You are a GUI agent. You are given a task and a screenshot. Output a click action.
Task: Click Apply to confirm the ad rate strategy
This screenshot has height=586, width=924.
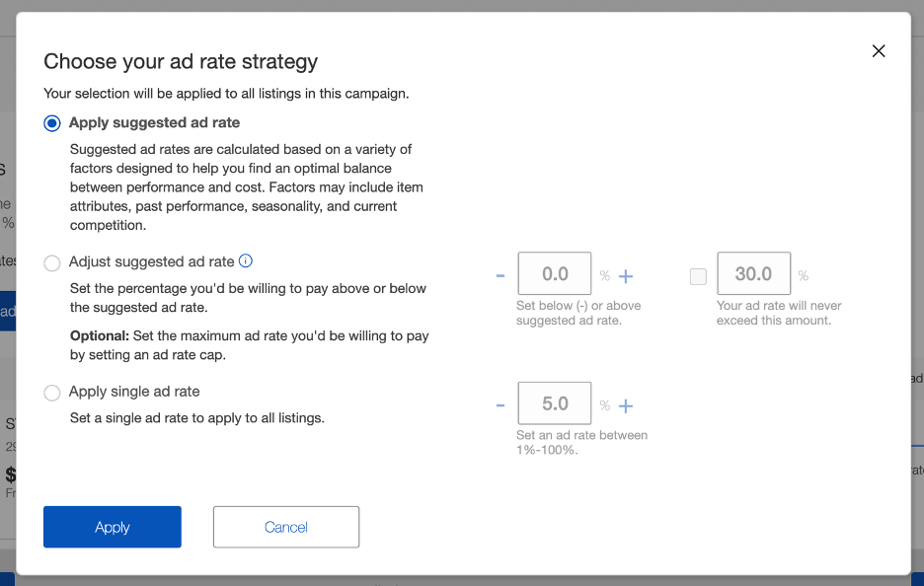pos(112,527)
